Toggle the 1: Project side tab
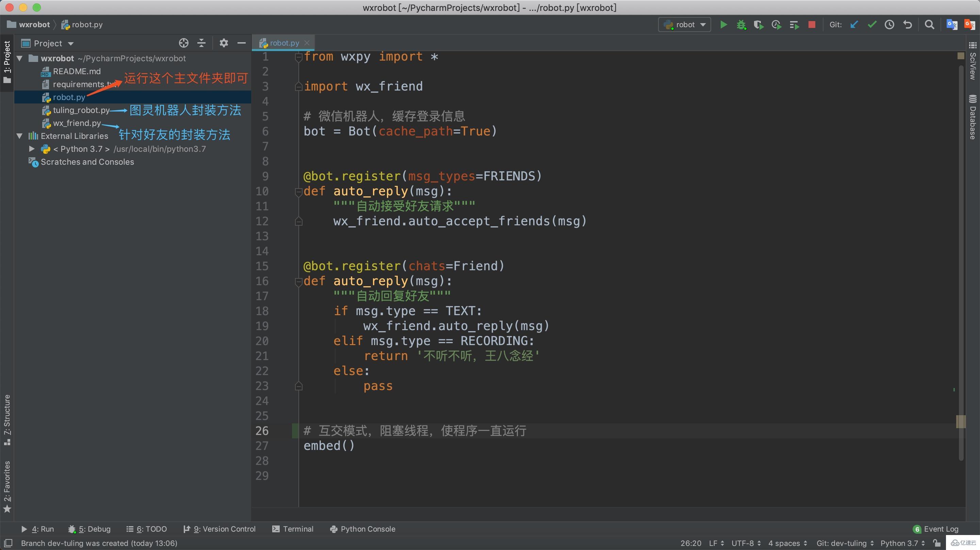This screenshot has height=550, width=980. [x=7, y=63]
